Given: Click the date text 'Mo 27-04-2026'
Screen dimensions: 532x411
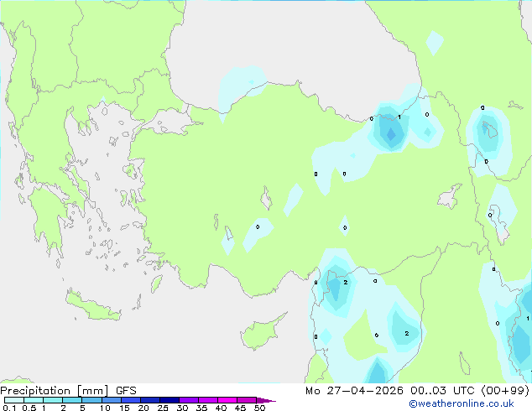Looking at the screenshot, I should (x=354, y=391).
